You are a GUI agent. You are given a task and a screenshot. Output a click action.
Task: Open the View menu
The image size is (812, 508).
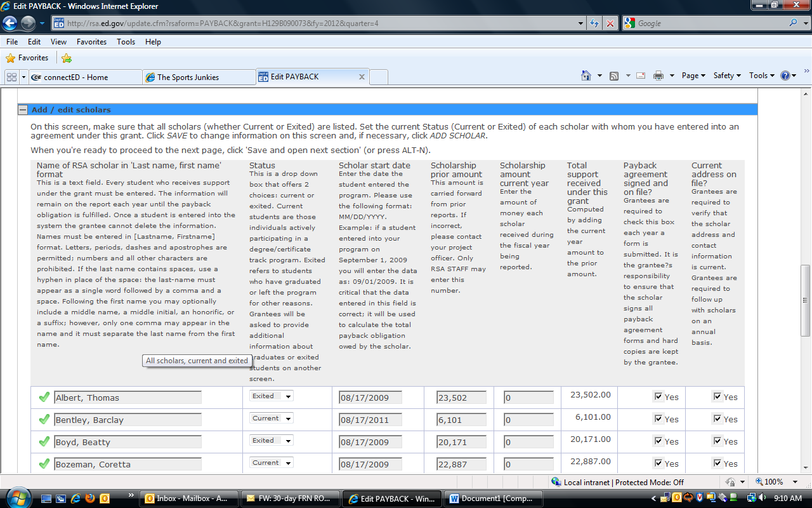coord(58,42)
